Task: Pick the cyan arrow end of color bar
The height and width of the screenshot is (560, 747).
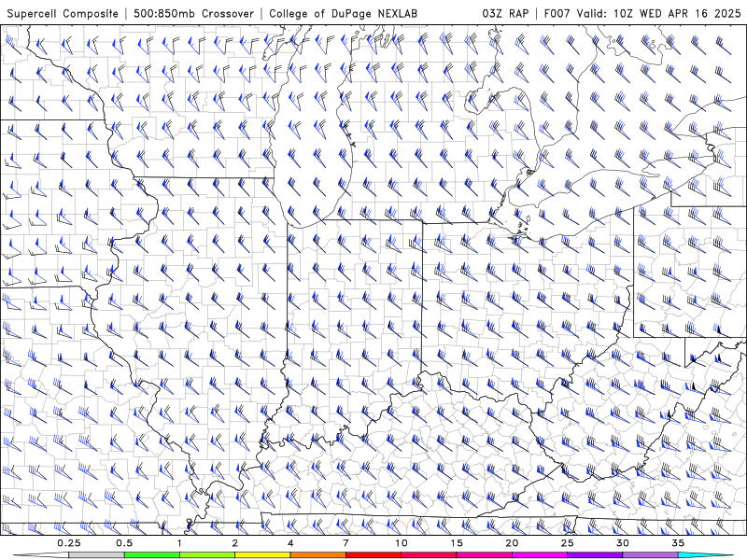Action: click(x=706, y=555)
